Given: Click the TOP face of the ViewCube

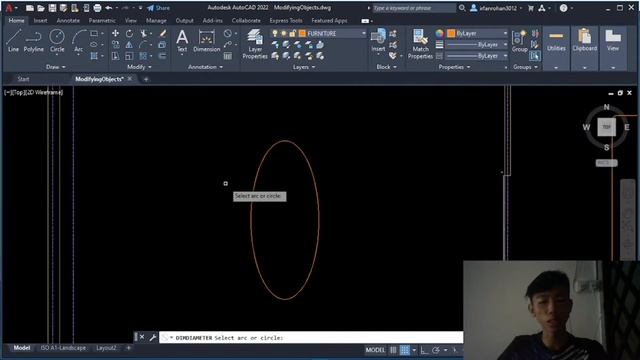Looking at the screenshot, I should [x=606, y=127].
